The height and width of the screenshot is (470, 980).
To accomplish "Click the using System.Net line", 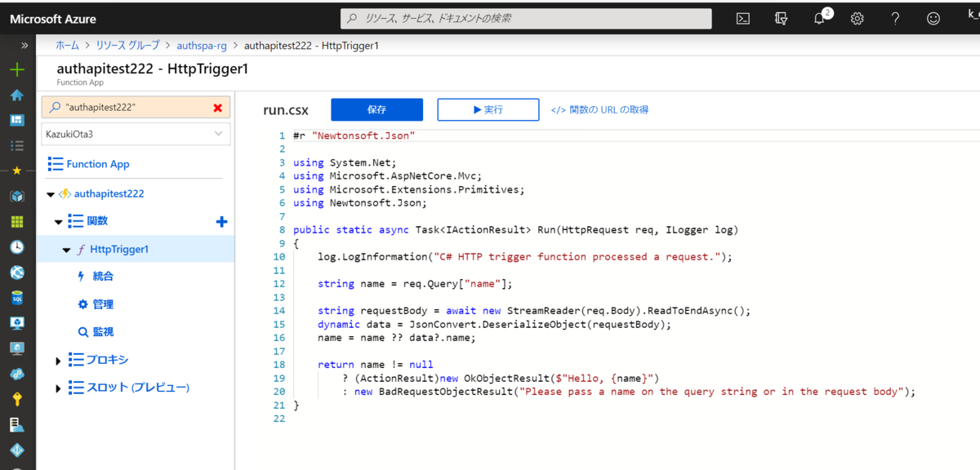I will (x=345, y=162).
